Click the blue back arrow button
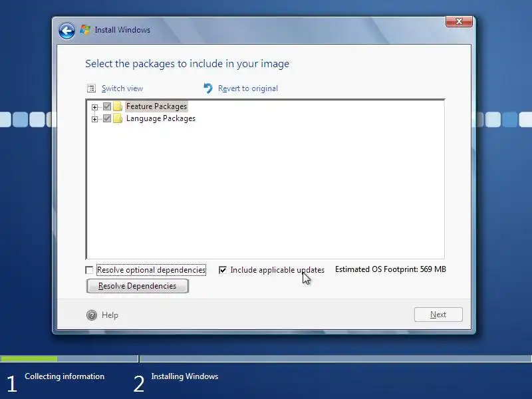Screen dimensions: 532x399 [67, 31]
